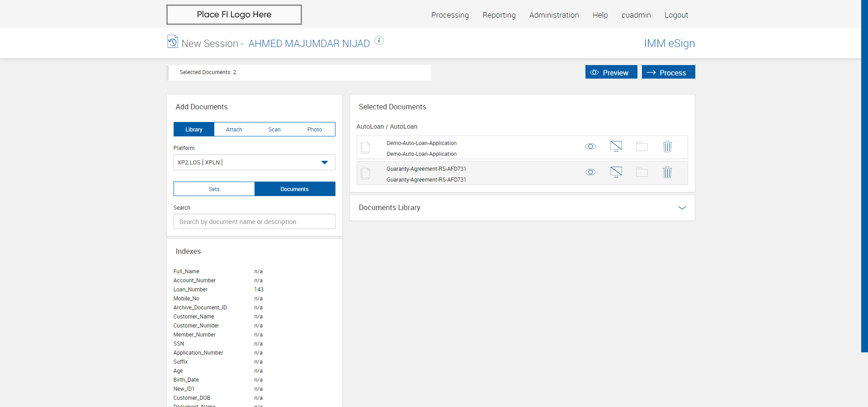Image resolution: width=868 pixels, height=407 pixels.
Task: View Guaranty-Agreement-RS-AFD731 with the eye icon
Action: 590,173
